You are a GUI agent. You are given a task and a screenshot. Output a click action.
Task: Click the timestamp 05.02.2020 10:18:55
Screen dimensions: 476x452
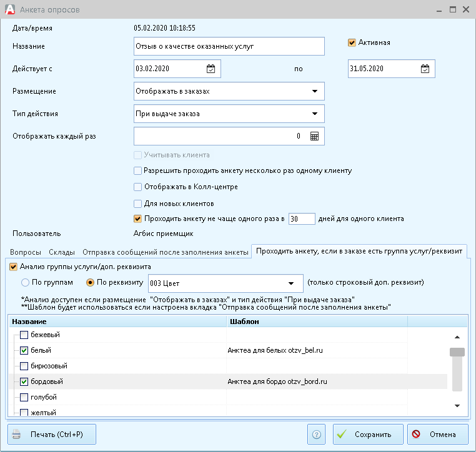164,28
